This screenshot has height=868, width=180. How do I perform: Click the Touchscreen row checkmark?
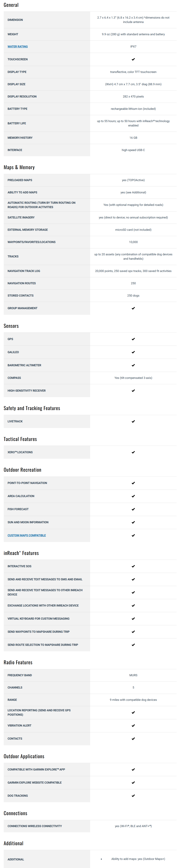coord(133,59)
